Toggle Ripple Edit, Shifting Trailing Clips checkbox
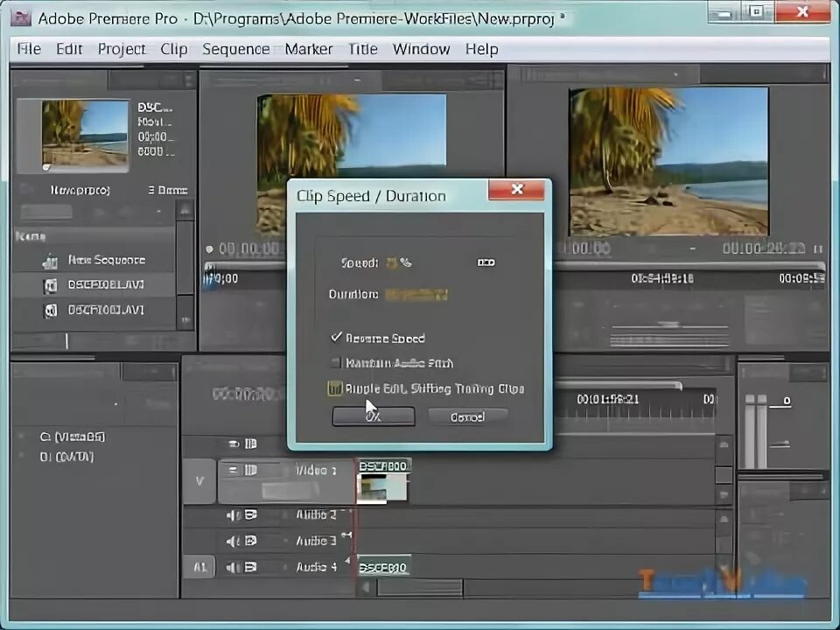 click(x=335, y=388)
